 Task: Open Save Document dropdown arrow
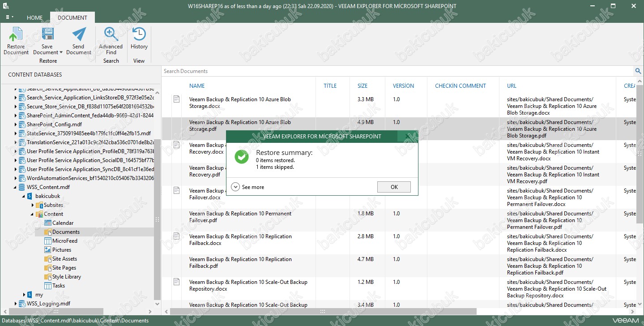(x=61, y=52)
